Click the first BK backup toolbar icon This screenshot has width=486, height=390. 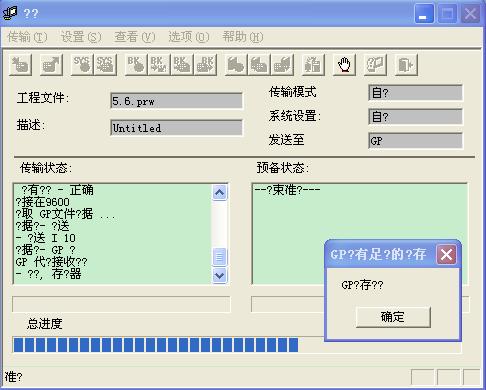tap(136, 64)
